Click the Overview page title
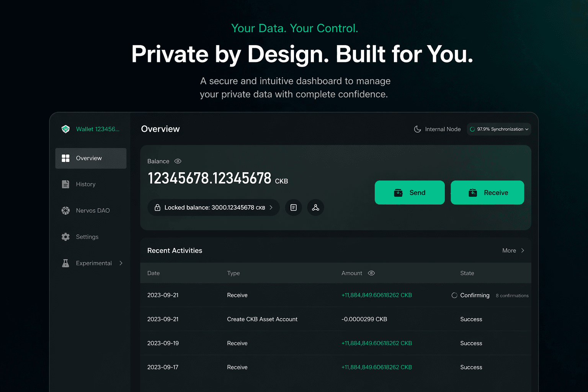The height and width of the screenshot is (392, 588). click(160, 129)
